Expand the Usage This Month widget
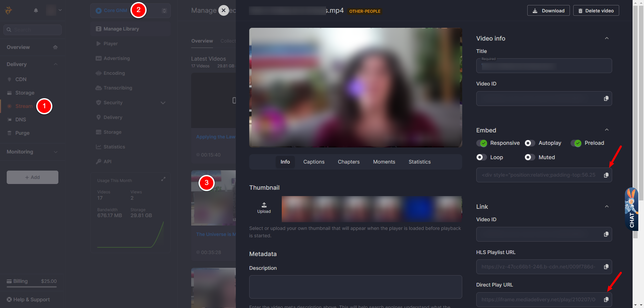This screenshot has height=308, width=644. [x=163, y=179]
